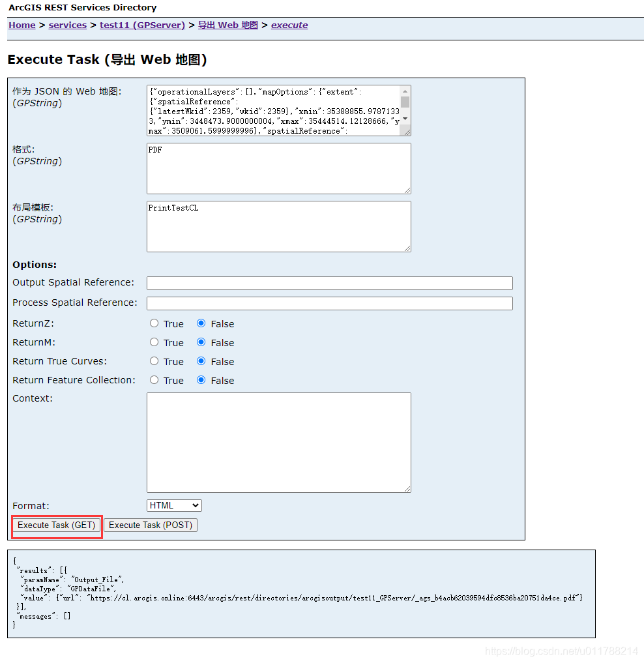The height and width of the screenshot is (663, 644).
Task: Choose False for Return Feature Collection
Action: point(202,379)
